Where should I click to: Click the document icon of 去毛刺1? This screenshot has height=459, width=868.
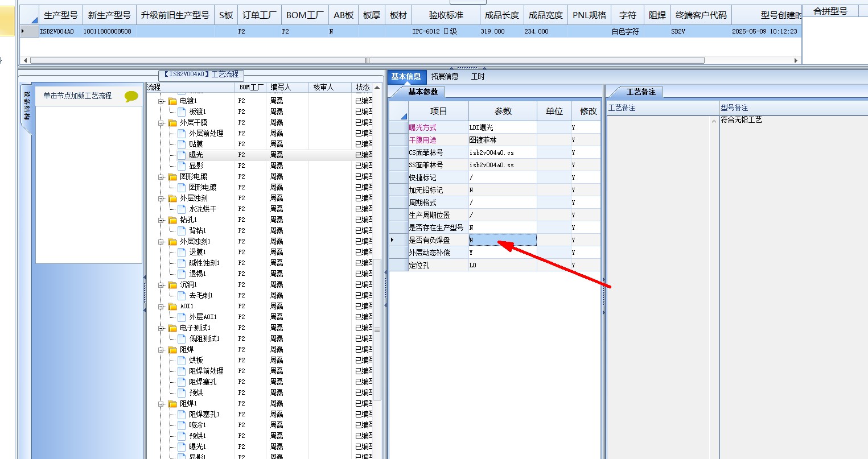pos(182,295)
